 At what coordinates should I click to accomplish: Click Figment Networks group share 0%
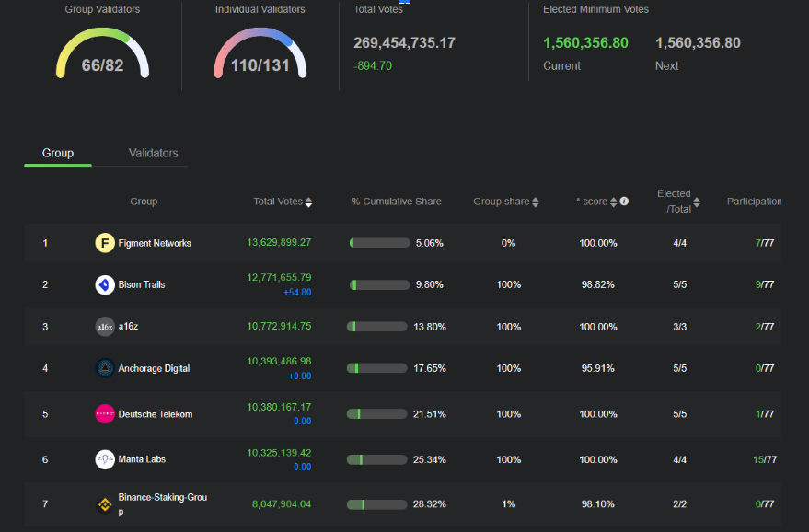pyautogui.click(x=509, y=243)
